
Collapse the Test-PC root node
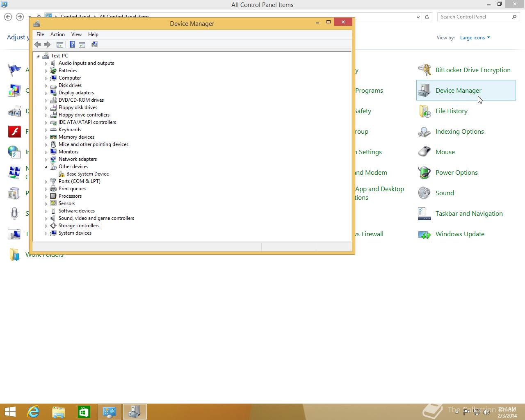coord(38,56)
